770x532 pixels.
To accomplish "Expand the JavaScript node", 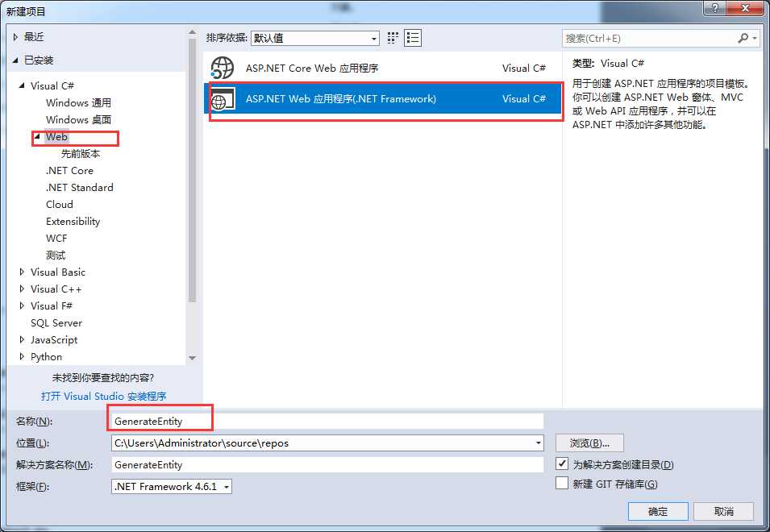I will click(x=22, y=339).
